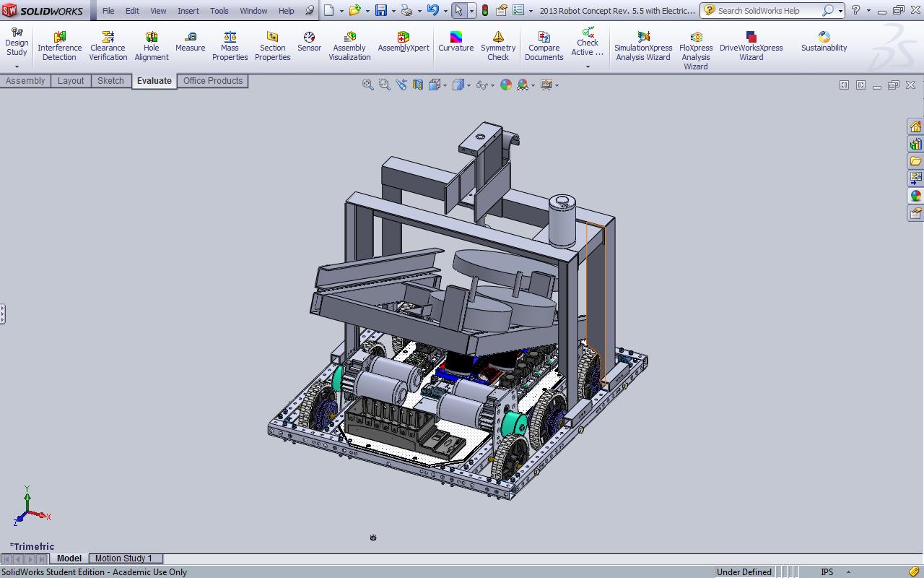The image size is (924, 578).
Task: Click Rebuild traffic light icon
Action: (485, 10)
